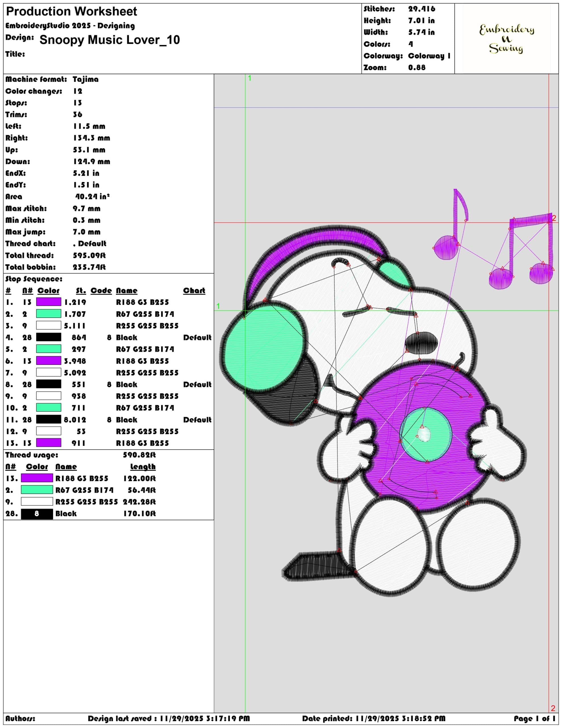Click the Colorway 1 value
Image resolution: width=562 pixels, height=728 pixels.
pos(429,56)
